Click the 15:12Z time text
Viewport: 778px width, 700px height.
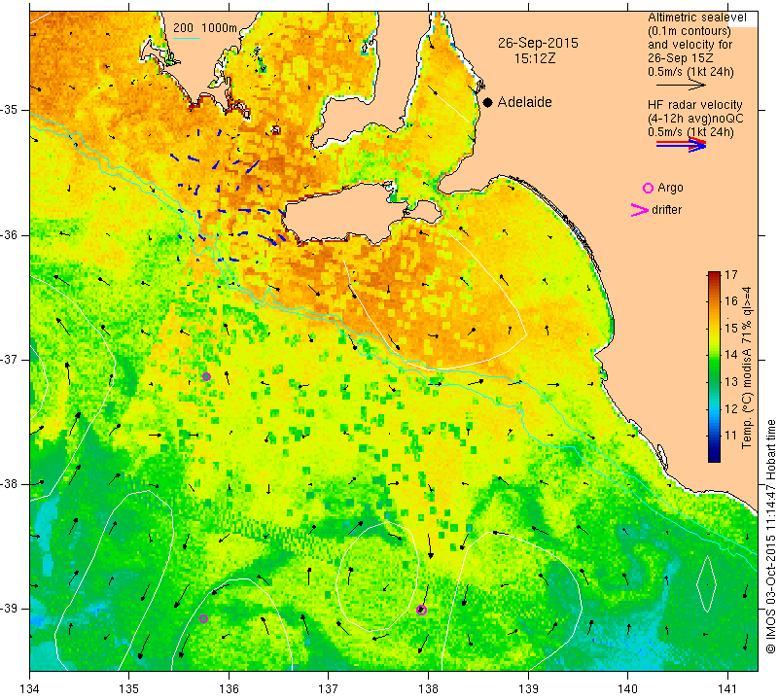tap(535, 58)
